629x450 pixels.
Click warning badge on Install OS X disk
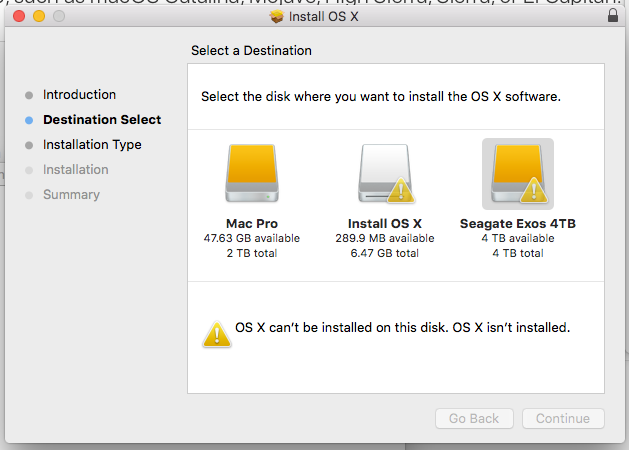tap(401, 190)
